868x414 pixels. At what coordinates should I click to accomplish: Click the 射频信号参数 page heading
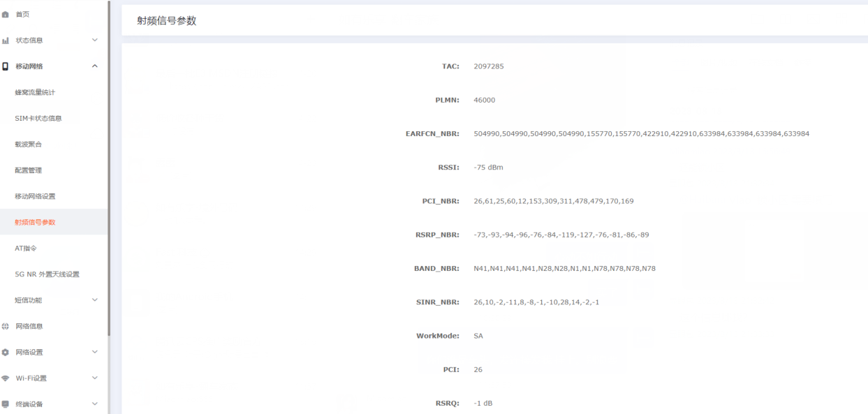[167, 21]
